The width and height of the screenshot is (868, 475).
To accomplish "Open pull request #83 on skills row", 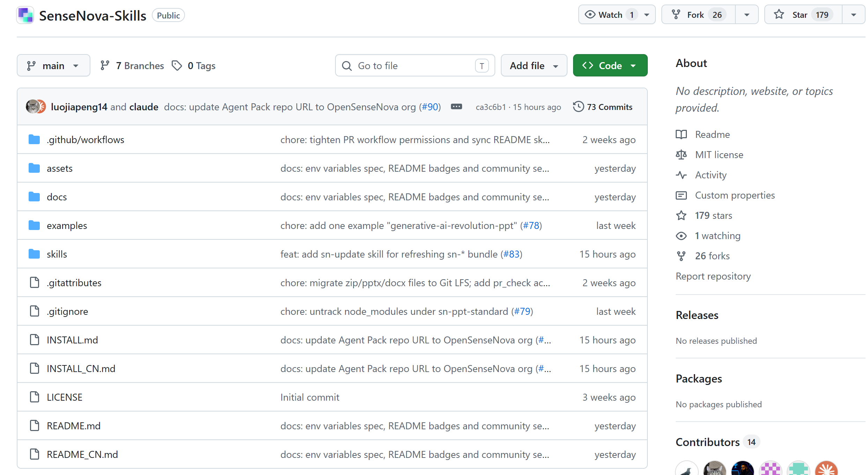I will coord(511,254).
